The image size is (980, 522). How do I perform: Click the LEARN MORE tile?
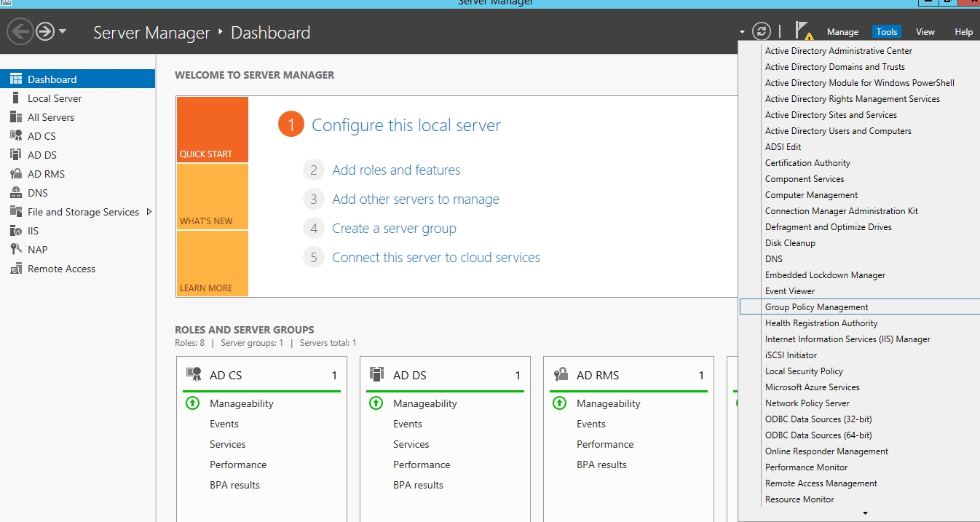coord(212,264)
